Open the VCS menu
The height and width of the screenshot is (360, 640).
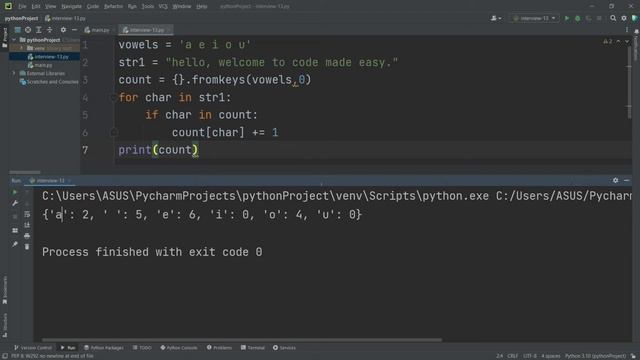click(163, 7)
